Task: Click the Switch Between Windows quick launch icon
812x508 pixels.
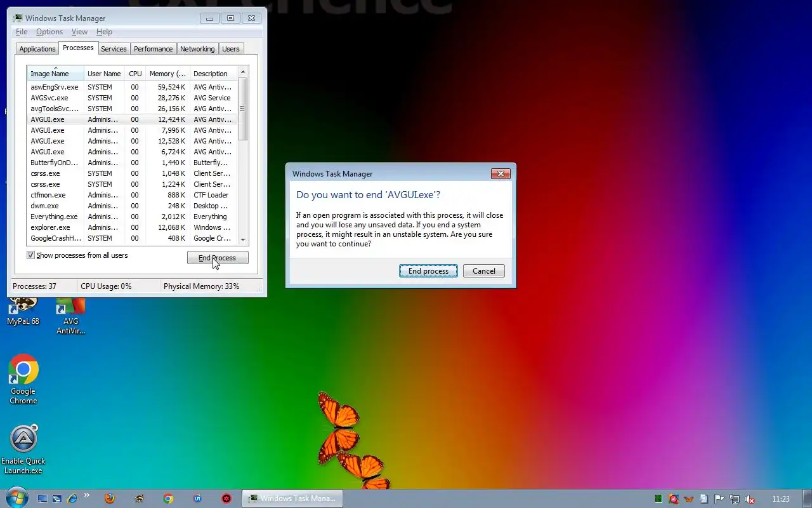Action: (x=57, y=499)
